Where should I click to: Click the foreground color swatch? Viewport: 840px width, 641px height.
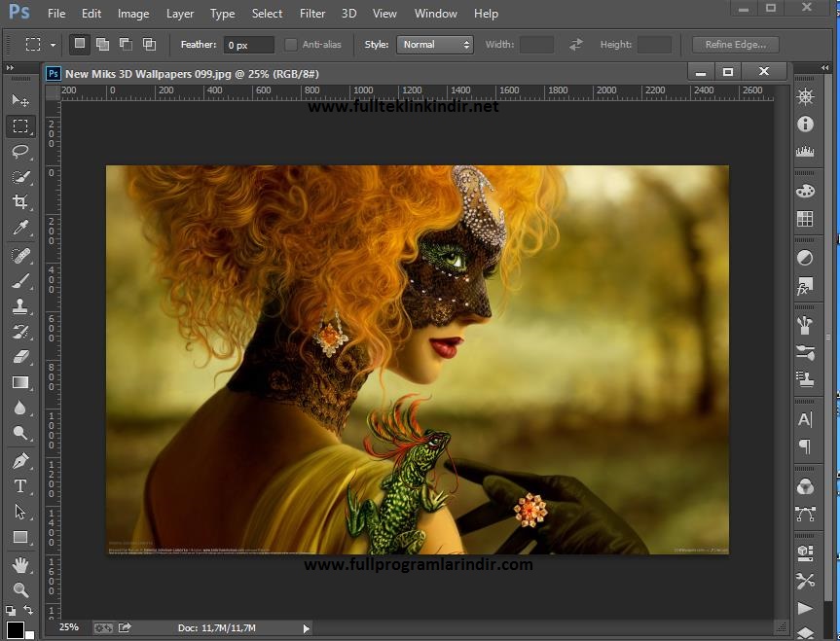(15, 630)
